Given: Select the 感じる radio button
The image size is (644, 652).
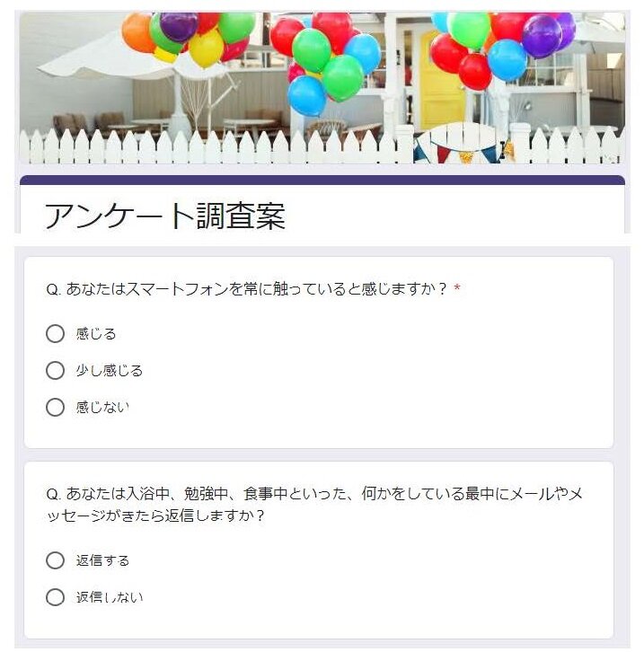Looking at the screenshot, I should (55, 334).
